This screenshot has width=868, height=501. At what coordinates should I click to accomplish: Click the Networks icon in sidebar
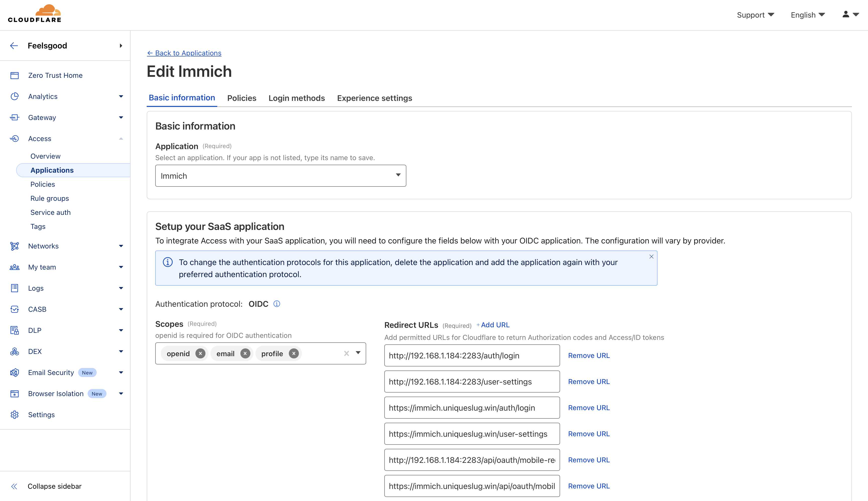[15, 246]
